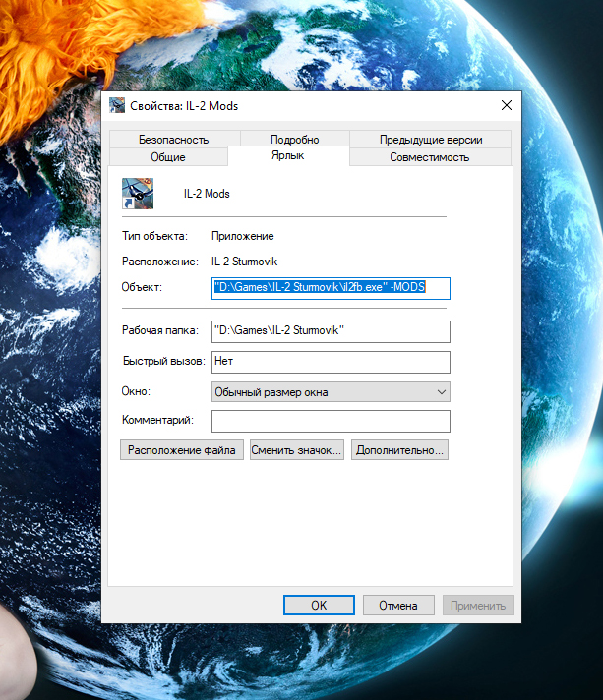Image resolution: width=603 pixels, height=700 pixels.
Task: Click the Быстрый вызов label
Action: tap(163, 361)
